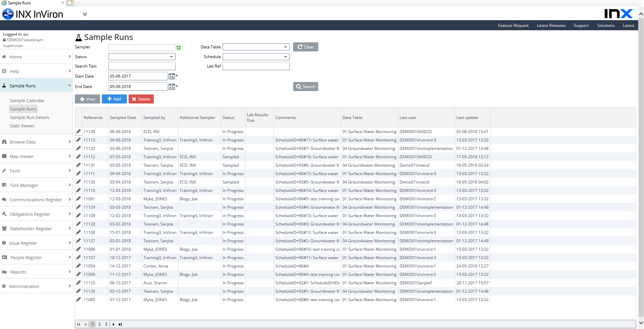Sort by the Sampled Date column header
This screenshot has width=644, height=329.
click(123, 118)
